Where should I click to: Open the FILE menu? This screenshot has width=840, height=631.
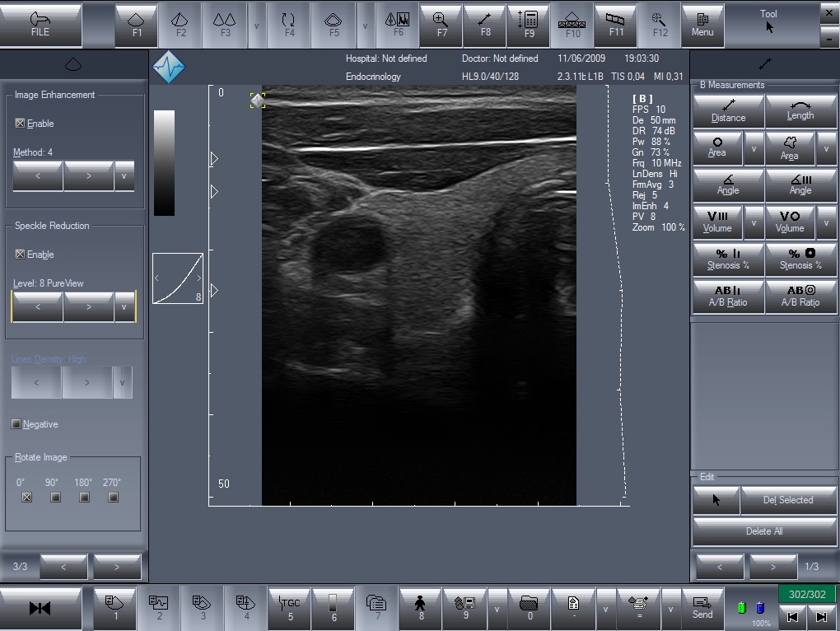[x=40, y=25]
